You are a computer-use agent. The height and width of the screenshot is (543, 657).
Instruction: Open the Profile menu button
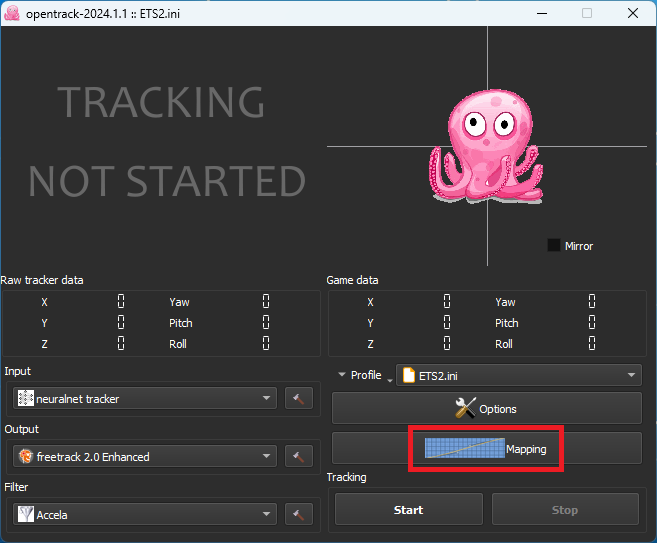(364, 375)
